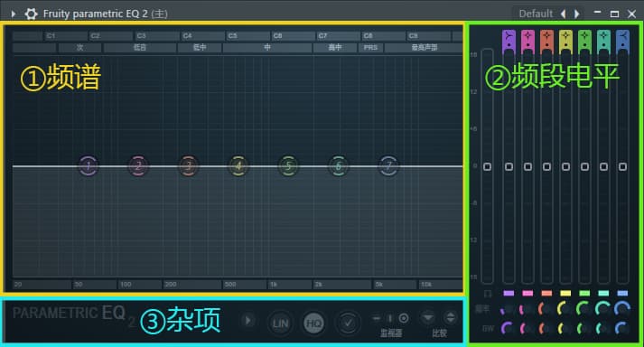
Task: Toggle the HQ high quality button
Action: click(313, 324)
